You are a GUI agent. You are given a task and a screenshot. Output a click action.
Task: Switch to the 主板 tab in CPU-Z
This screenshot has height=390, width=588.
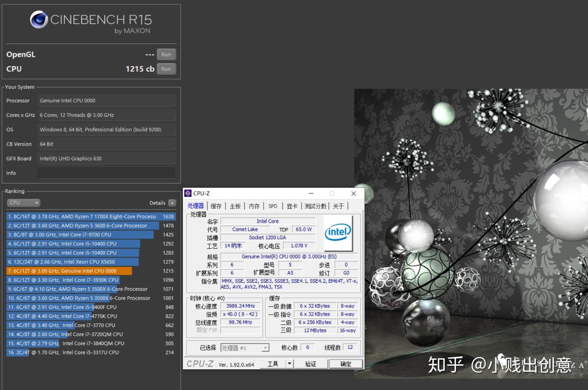[x=235, y=206]
